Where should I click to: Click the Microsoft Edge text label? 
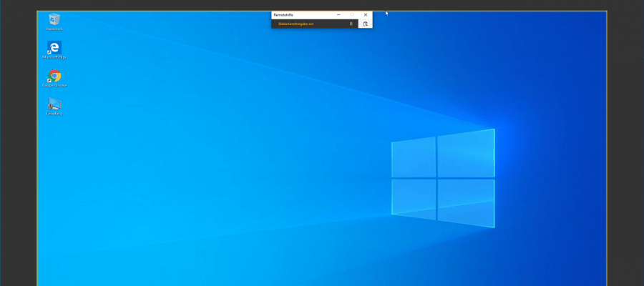click(x=54, y=57)
